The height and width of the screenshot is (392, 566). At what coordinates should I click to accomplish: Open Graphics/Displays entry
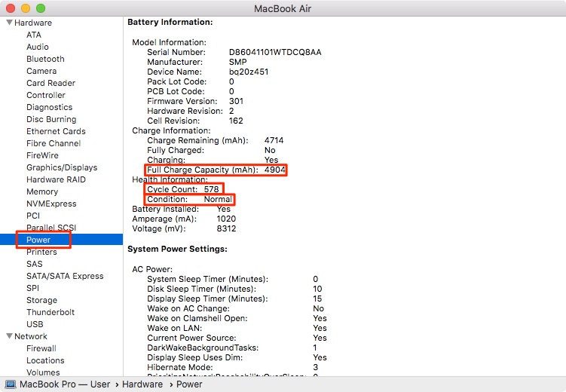pyautogui.click(x=62, y=167)
